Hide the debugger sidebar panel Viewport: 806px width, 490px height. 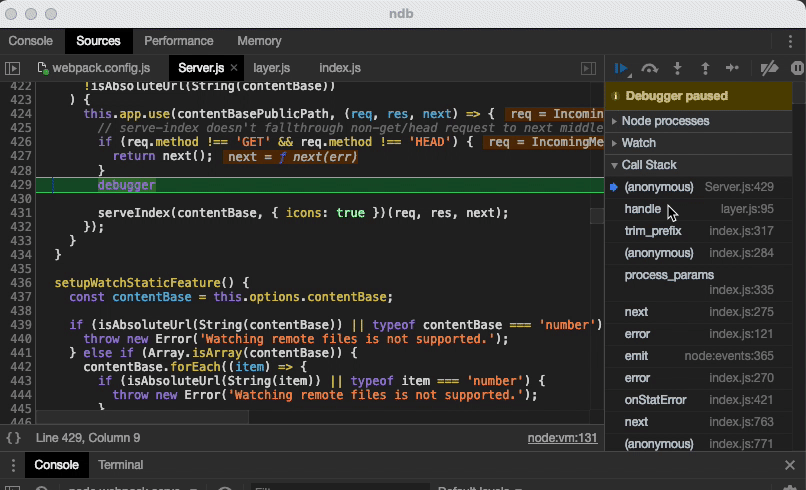point(589,68)
